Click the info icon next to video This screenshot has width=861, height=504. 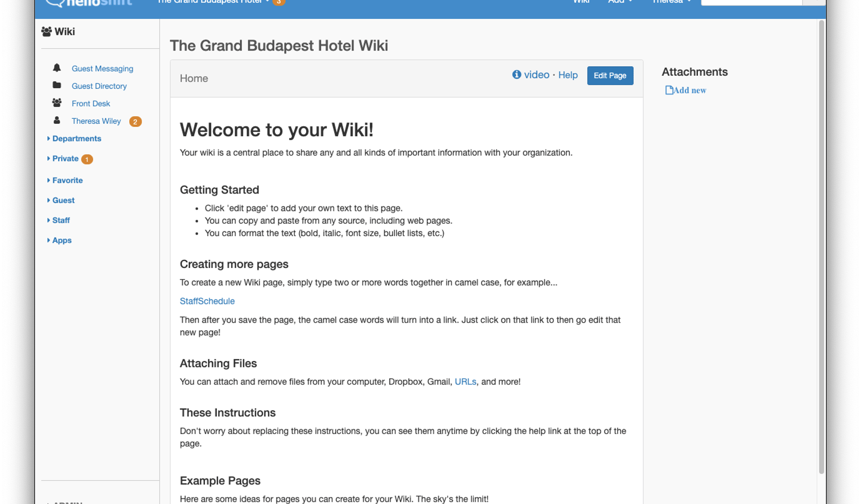tap(517, 74)
